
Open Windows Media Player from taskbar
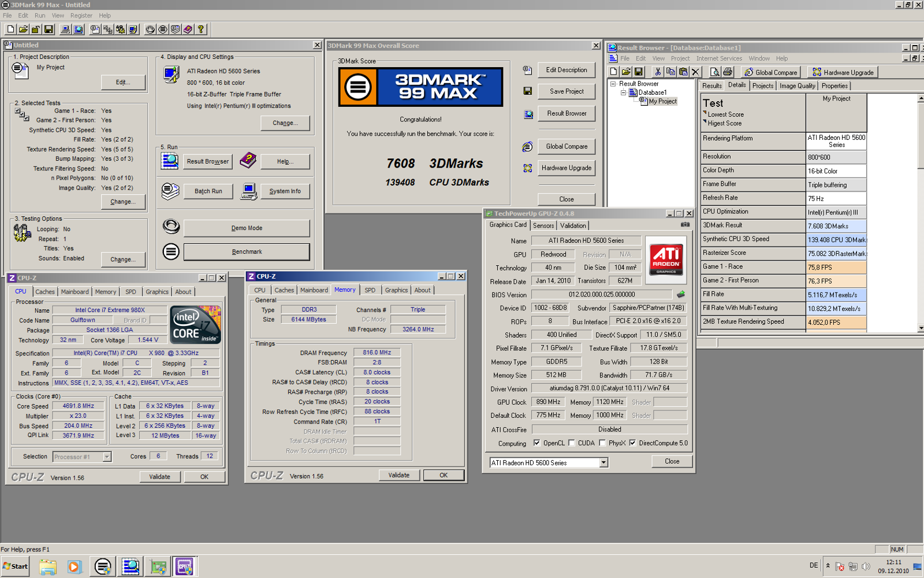pos(74,566)
